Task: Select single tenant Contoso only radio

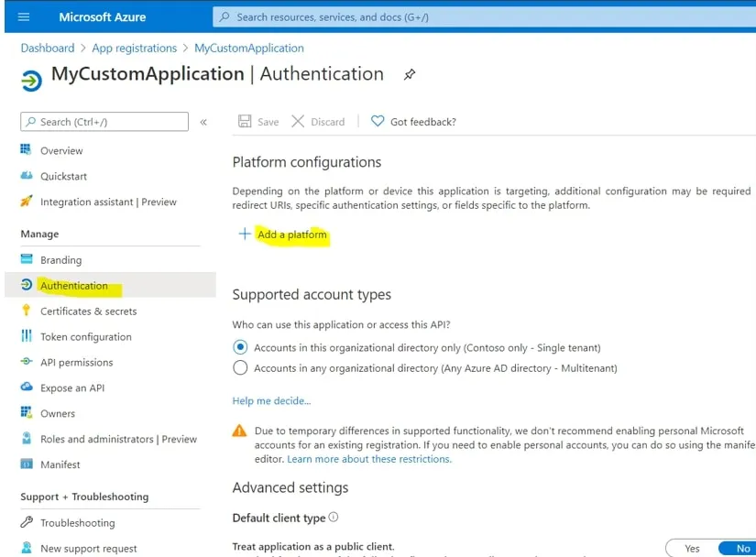Action: (x=240, y=347)
